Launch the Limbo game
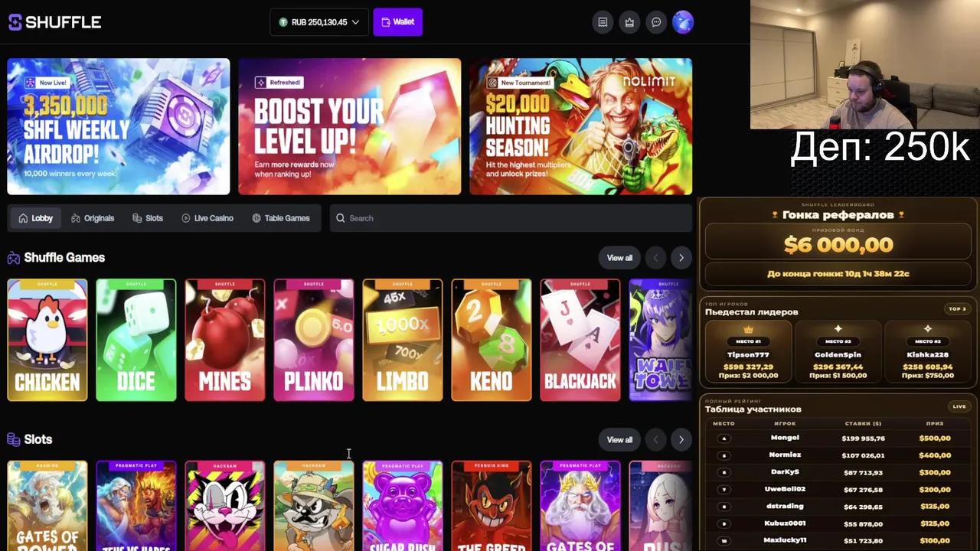 pyautogui.click(x=403, y=340)
